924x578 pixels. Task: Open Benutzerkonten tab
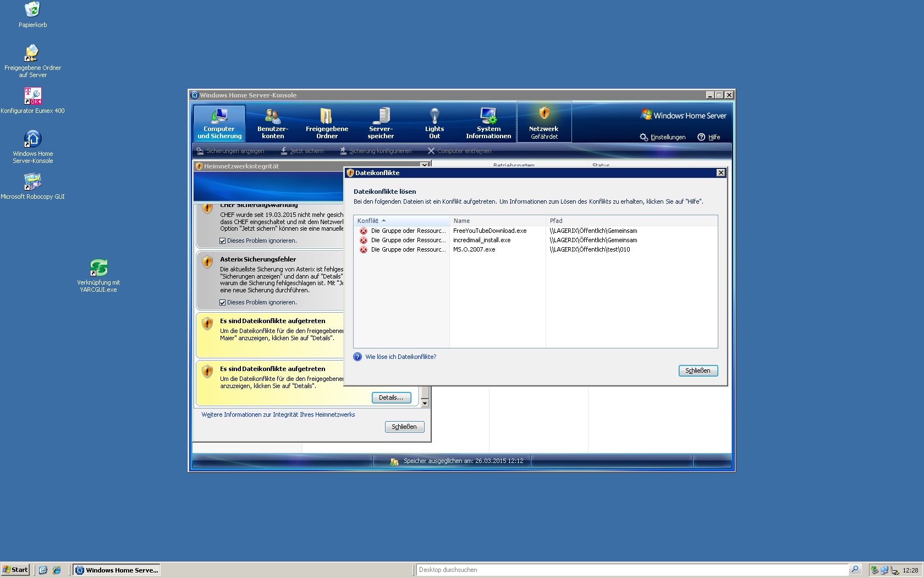[x=273, y=123]
